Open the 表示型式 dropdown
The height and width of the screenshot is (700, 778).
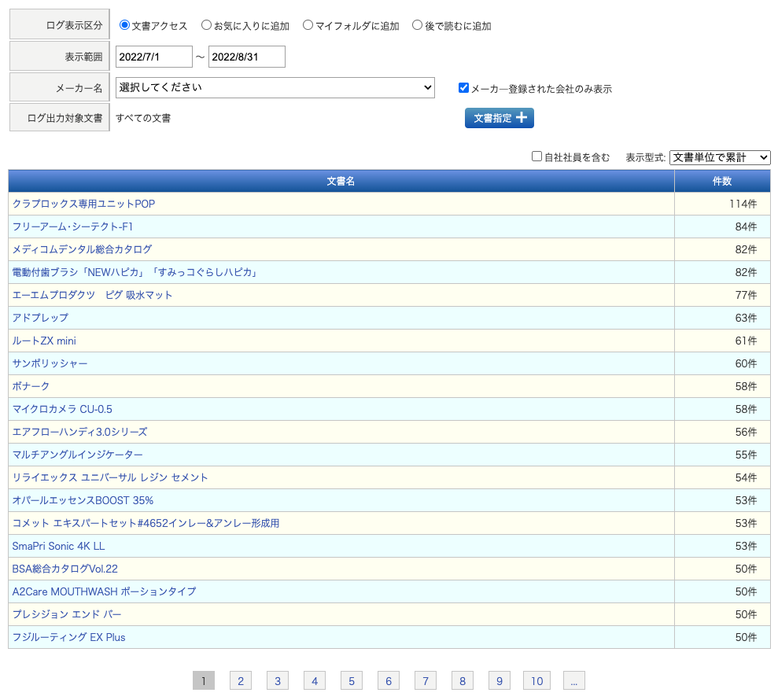click(x=720, y=157)
